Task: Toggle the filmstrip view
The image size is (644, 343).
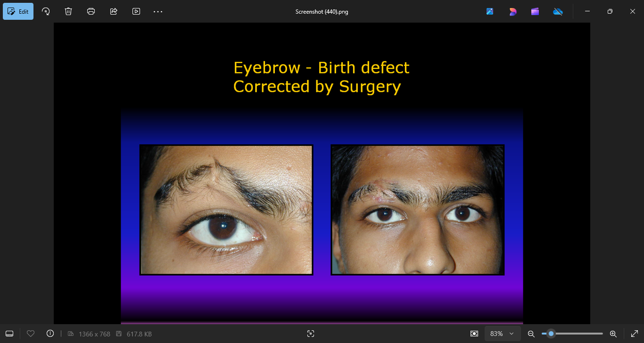Action: point(9,334)
